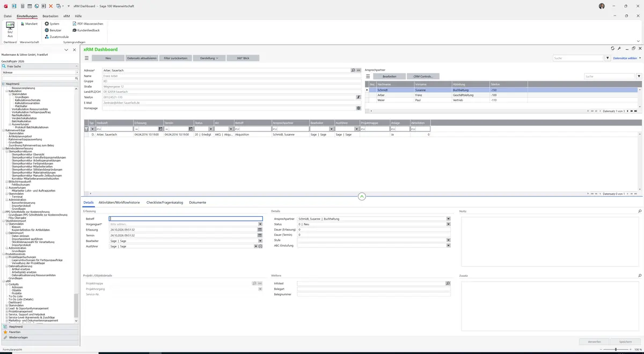
Task: Open Zusatzmodule in ribbon
Action: click(x=56, y=37)
